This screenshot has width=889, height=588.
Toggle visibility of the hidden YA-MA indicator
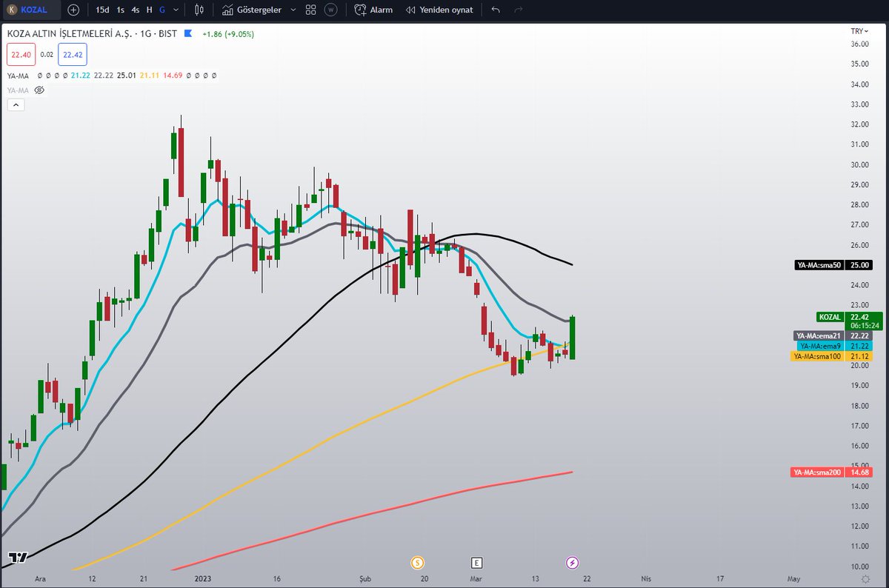(40, 90)
